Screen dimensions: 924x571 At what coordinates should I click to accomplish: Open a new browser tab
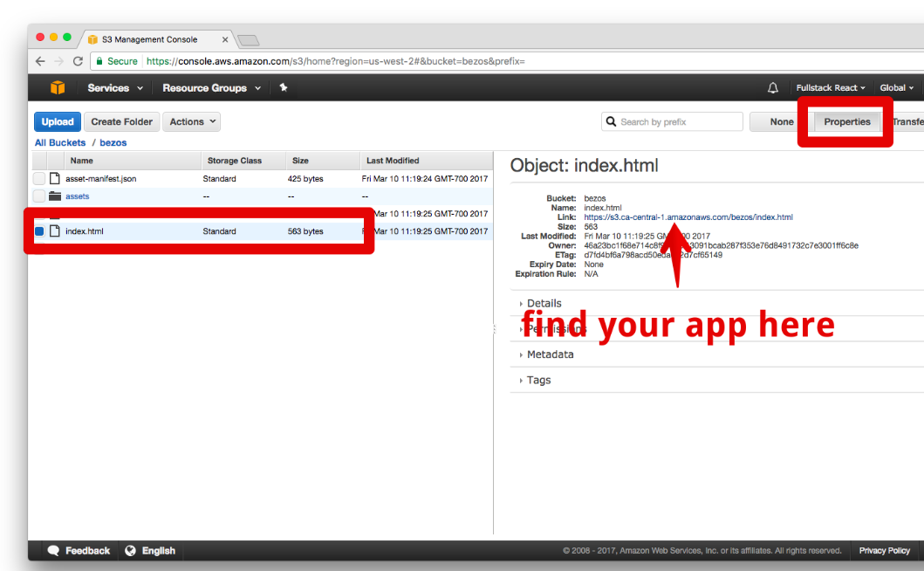(248, 40)
